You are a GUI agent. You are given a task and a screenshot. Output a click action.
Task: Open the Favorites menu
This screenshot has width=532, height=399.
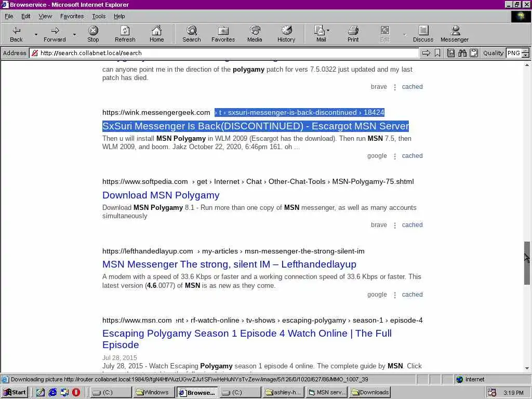coord(72,16)
